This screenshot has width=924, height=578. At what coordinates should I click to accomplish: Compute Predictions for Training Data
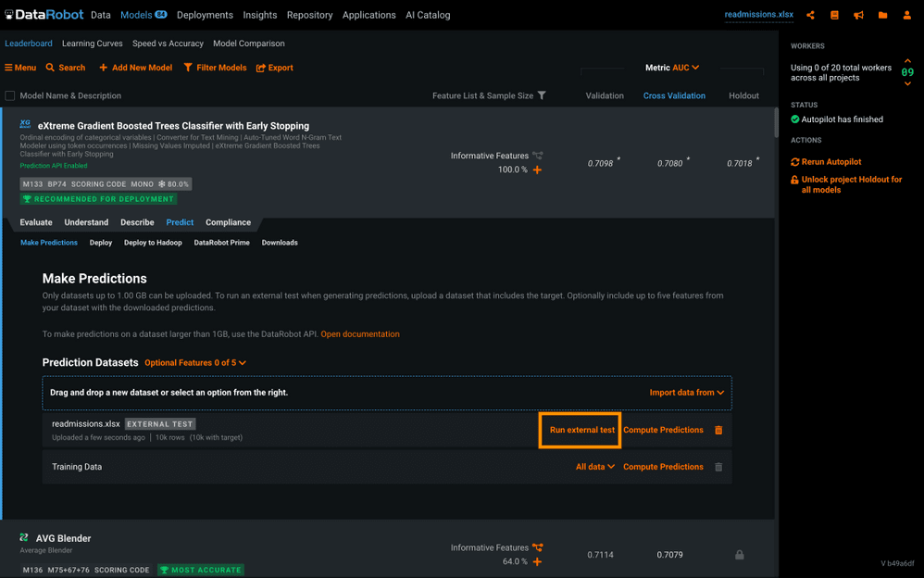pos(663,467)
